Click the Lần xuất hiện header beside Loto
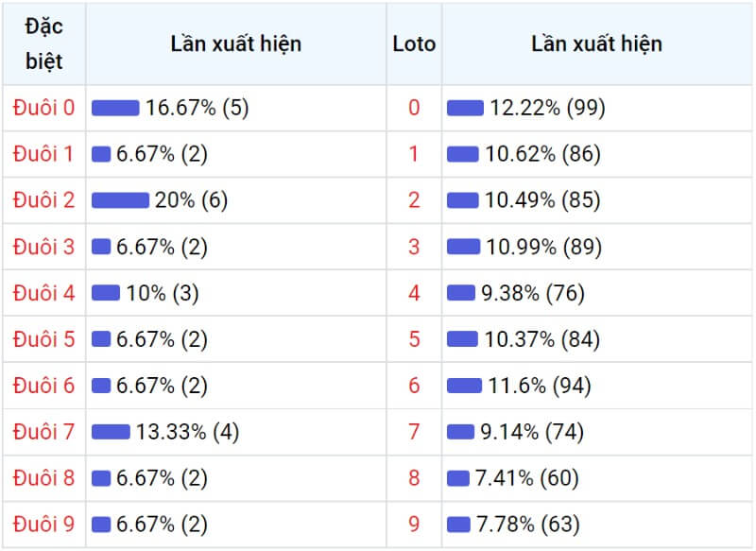 (x=597, y=43)
